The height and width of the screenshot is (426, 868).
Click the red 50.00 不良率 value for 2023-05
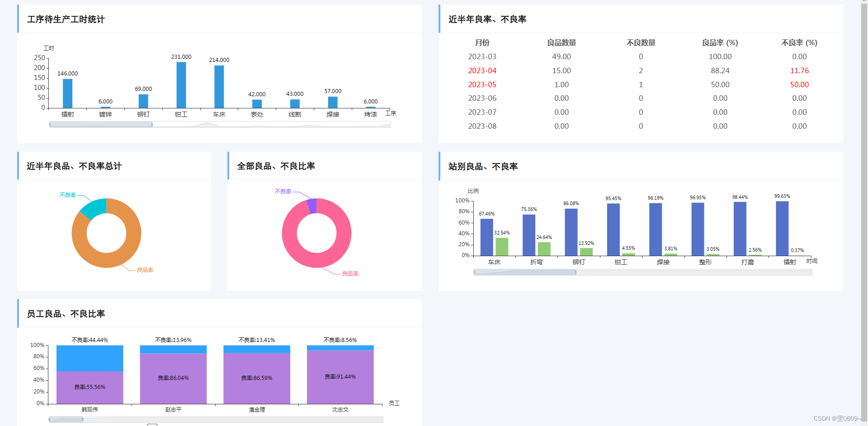pyautogui.click(x=799, y=84)
